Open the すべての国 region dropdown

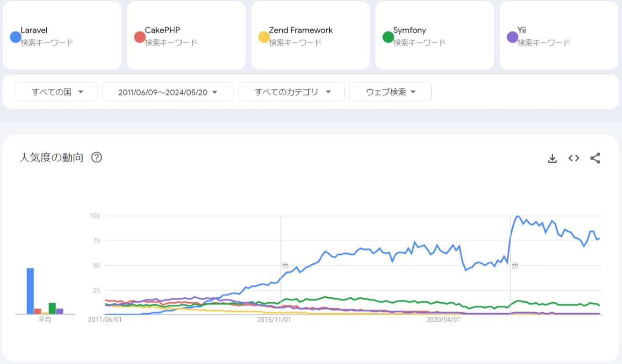point(56,92)
